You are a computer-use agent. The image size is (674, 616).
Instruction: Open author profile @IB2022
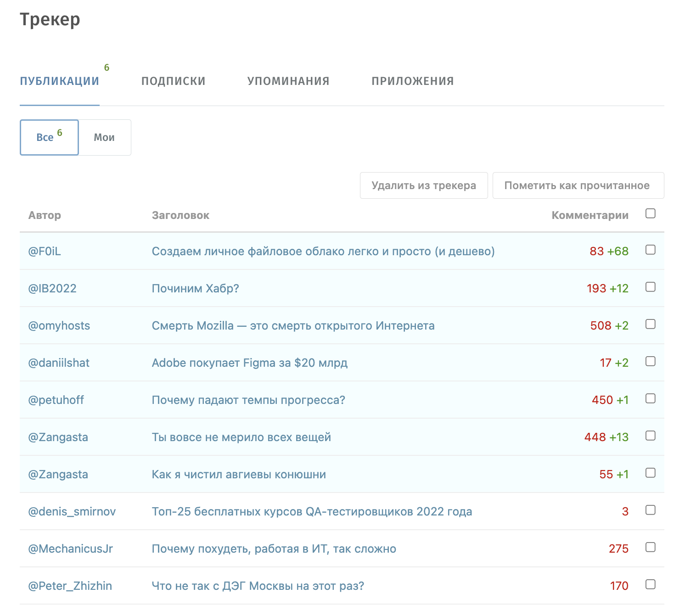pos(52,288)
